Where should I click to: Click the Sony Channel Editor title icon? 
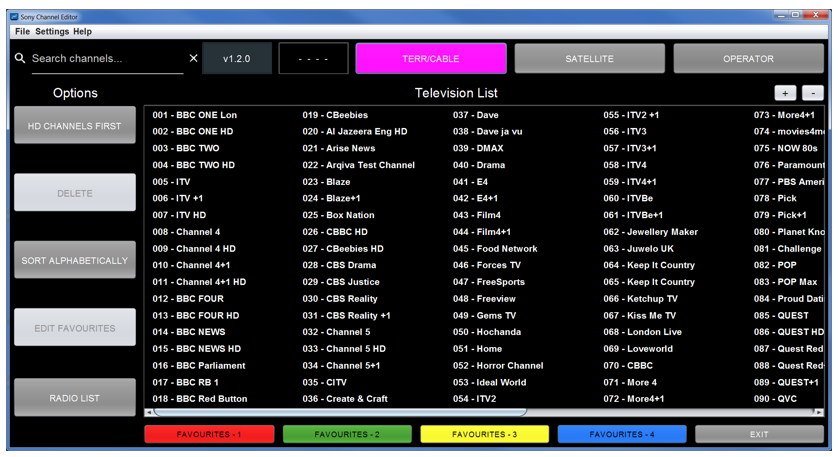(14, 16)
